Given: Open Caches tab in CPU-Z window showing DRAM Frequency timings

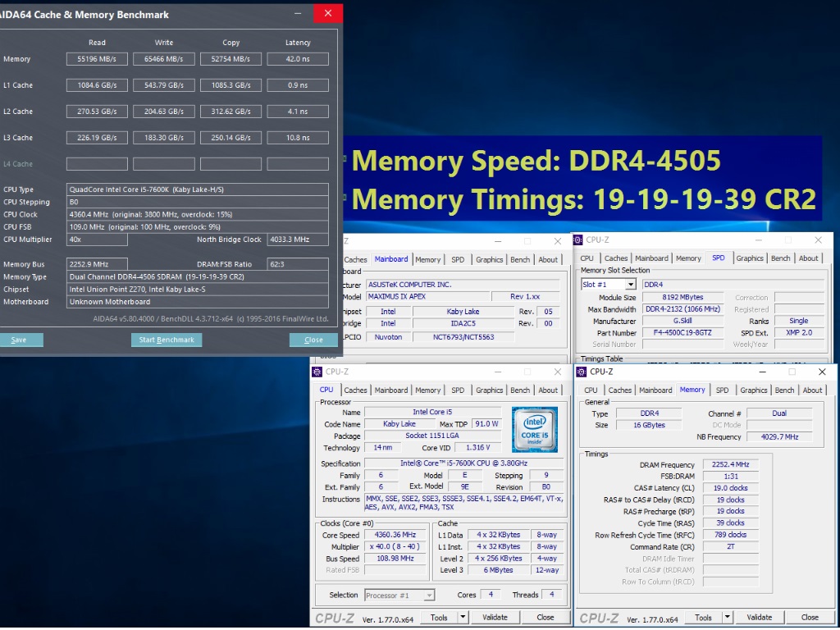Looking at the screenshot, I should (x=620, y=390).
